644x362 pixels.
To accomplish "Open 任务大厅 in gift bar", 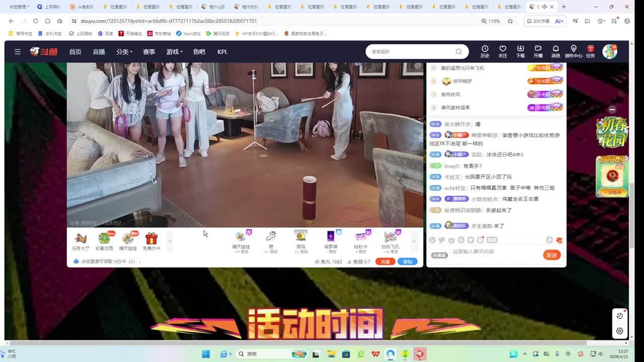I will click(x=80, y=241).
